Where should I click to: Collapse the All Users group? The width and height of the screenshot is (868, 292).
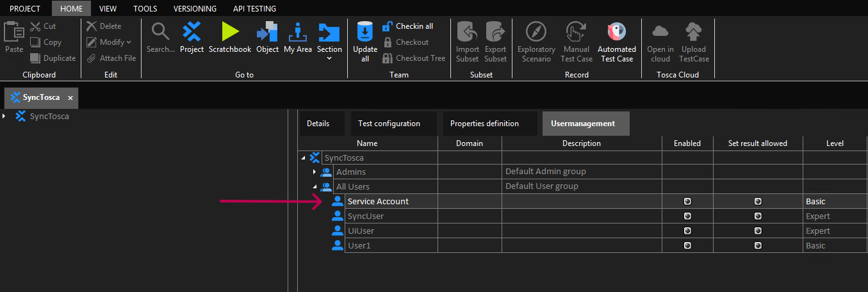tap(315, 187)
